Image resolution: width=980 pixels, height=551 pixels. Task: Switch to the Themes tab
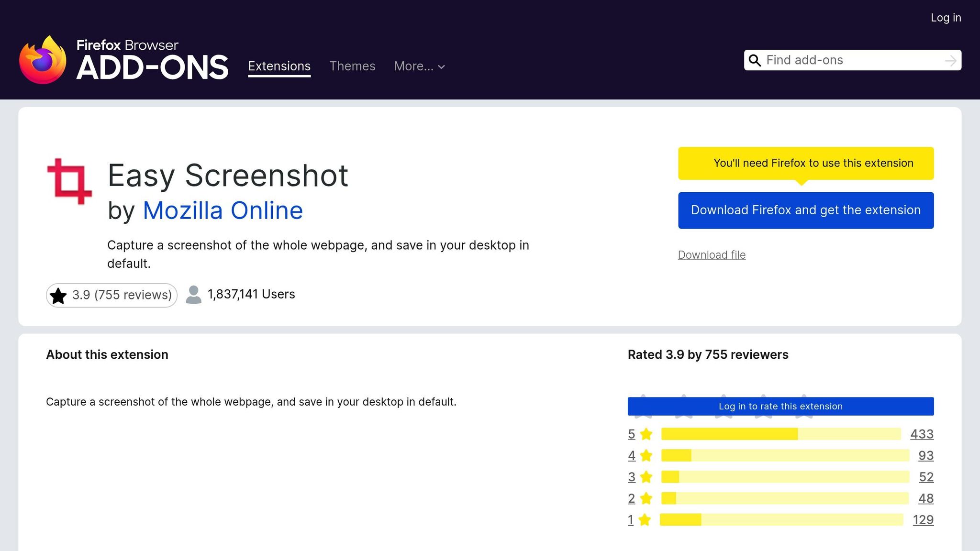coord(352,66)
